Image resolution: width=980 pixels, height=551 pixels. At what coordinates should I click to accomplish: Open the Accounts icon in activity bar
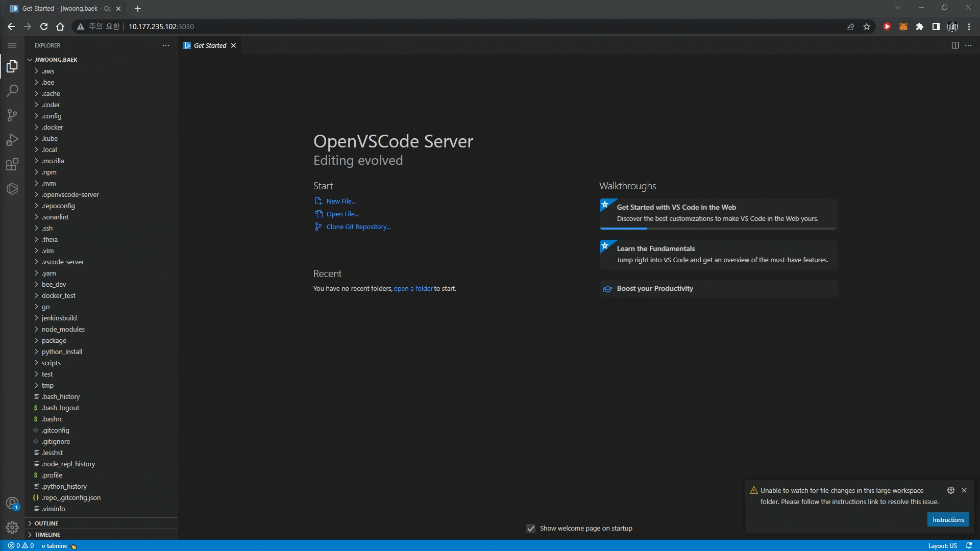point(12,504)
